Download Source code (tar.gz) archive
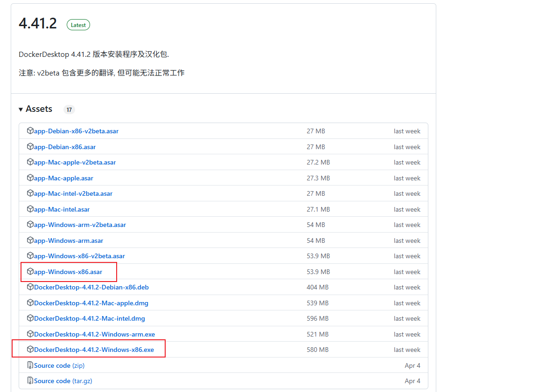Screen dimensions: 552x392 click(x=63, y=381)
